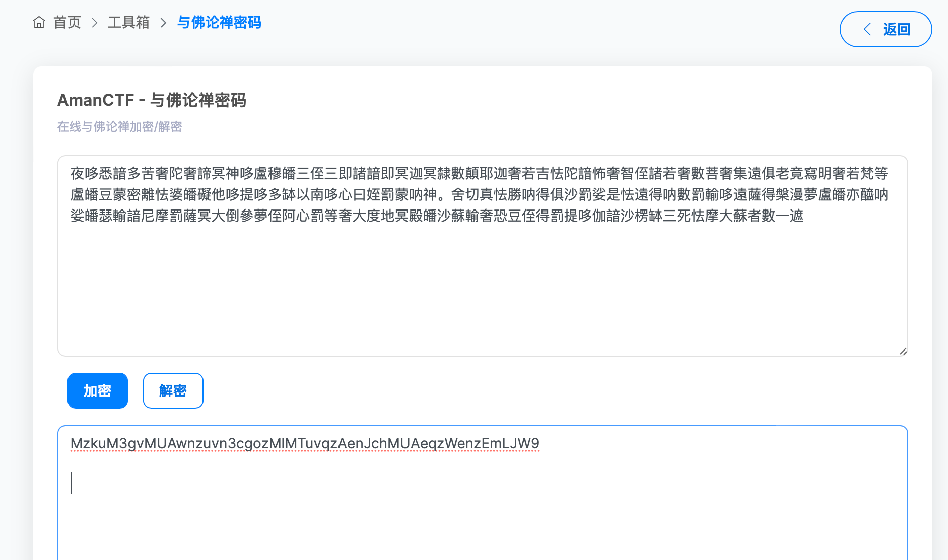Click the 返回 button to go back
The height and width of the screenshot is (560, 948).
tap(886, 29)
